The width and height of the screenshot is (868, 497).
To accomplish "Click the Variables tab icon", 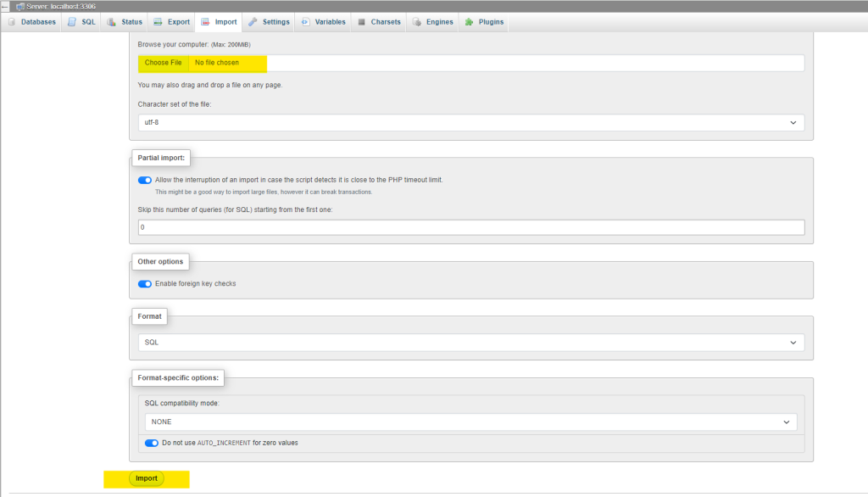I will click(304, 22).
